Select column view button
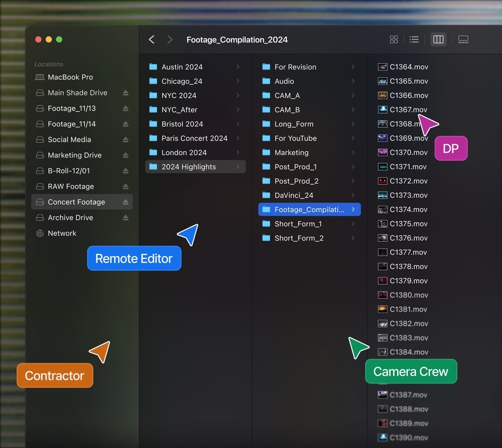The image size is (502, 448). point(438,39)
